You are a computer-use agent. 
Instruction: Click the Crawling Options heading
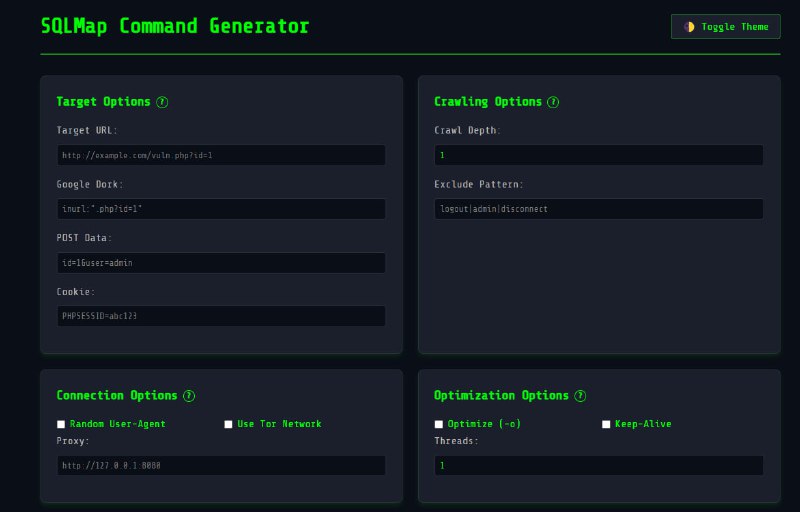[488, 101]
